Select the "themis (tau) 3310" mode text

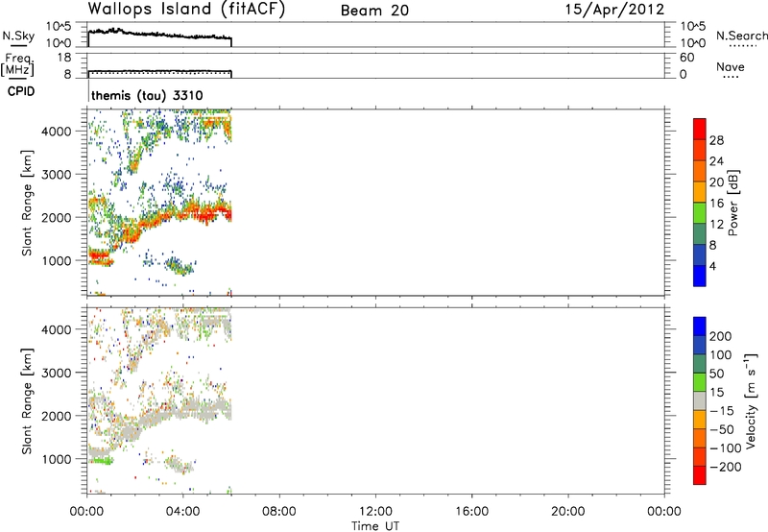(147, 95)
